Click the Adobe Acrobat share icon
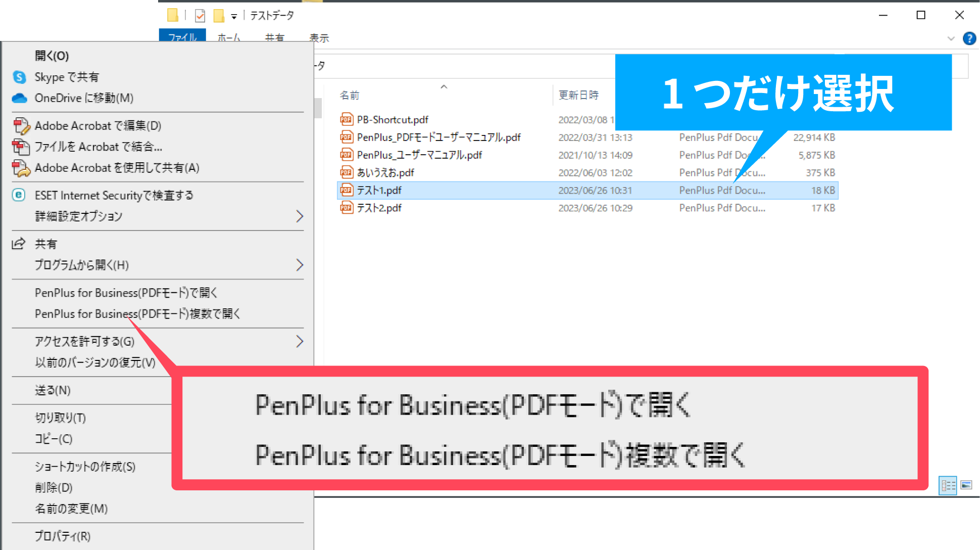The width and height of the screenshot is (980, 550). coord(21,168)
